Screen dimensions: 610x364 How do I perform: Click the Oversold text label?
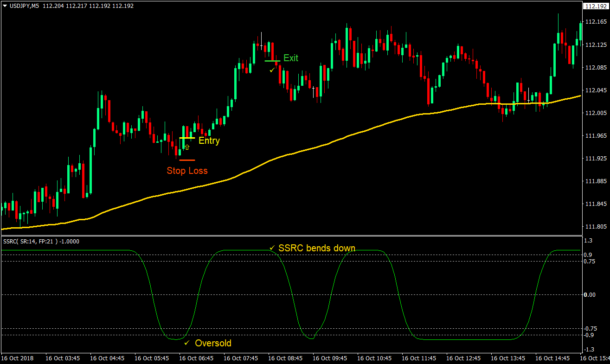(x=213, y=343)
